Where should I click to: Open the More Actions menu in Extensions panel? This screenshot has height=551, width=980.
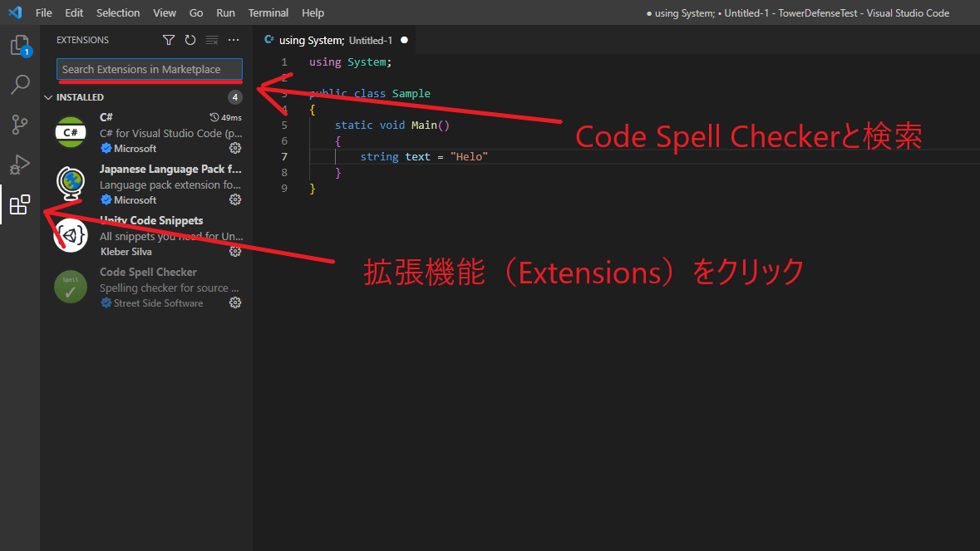[x=234, y=40]
